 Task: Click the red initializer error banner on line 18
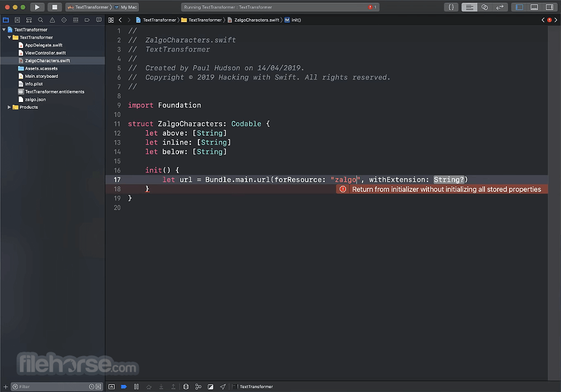click(441, 189)
